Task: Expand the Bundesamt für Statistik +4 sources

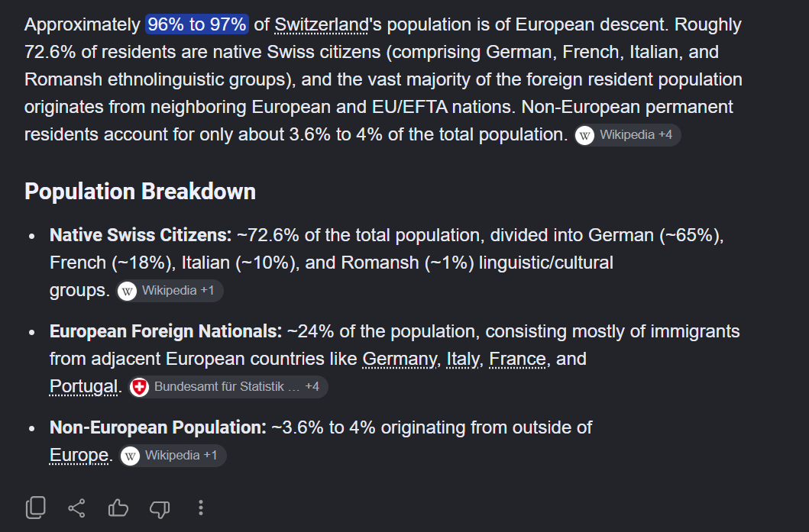Action: tap(228, 387)
